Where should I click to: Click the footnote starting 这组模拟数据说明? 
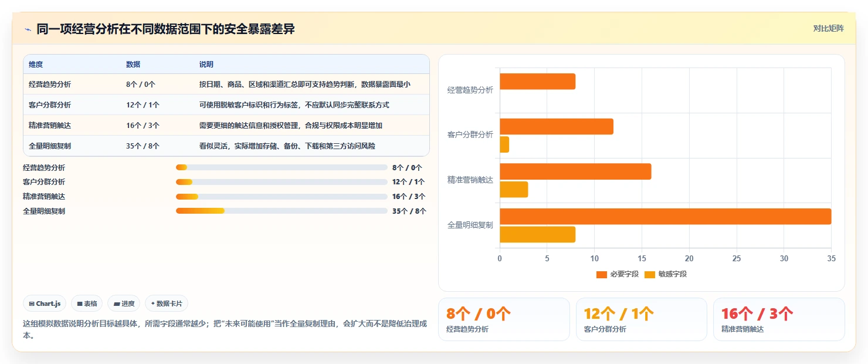(225, 329)
